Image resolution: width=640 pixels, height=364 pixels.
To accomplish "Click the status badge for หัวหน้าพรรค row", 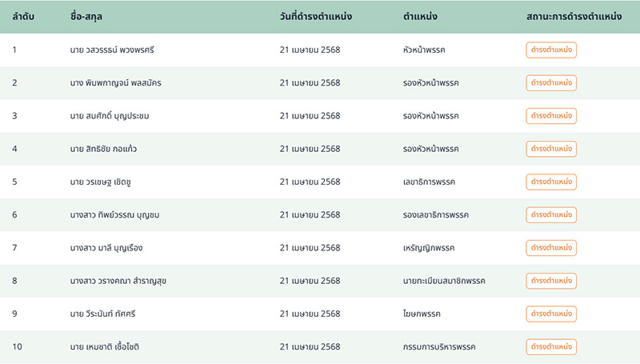I will (x=551, y=50).
